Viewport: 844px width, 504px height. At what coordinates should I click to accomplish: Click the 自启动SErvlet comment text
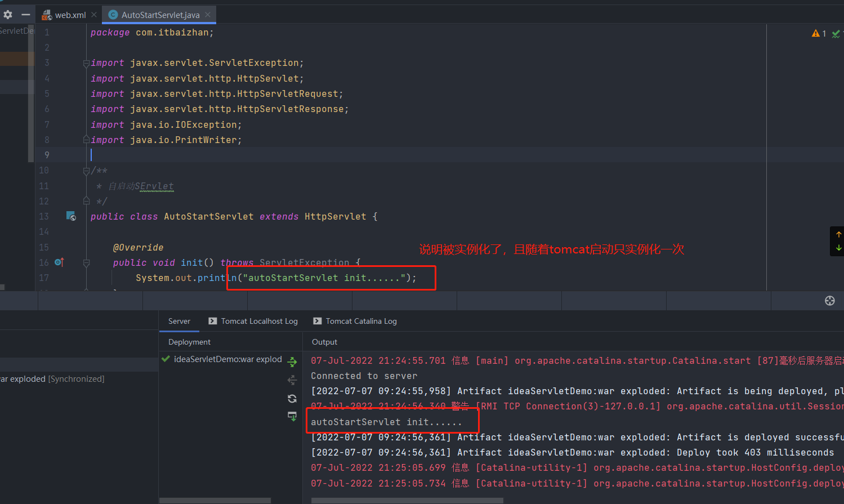click(141, 186)
